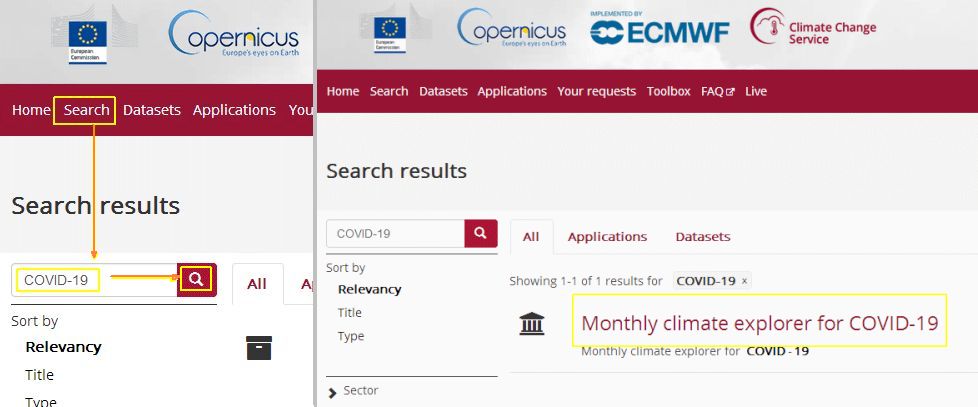Click the magnifier search button in left panel
Screen dimensions: 978x407
pos(196,280)
